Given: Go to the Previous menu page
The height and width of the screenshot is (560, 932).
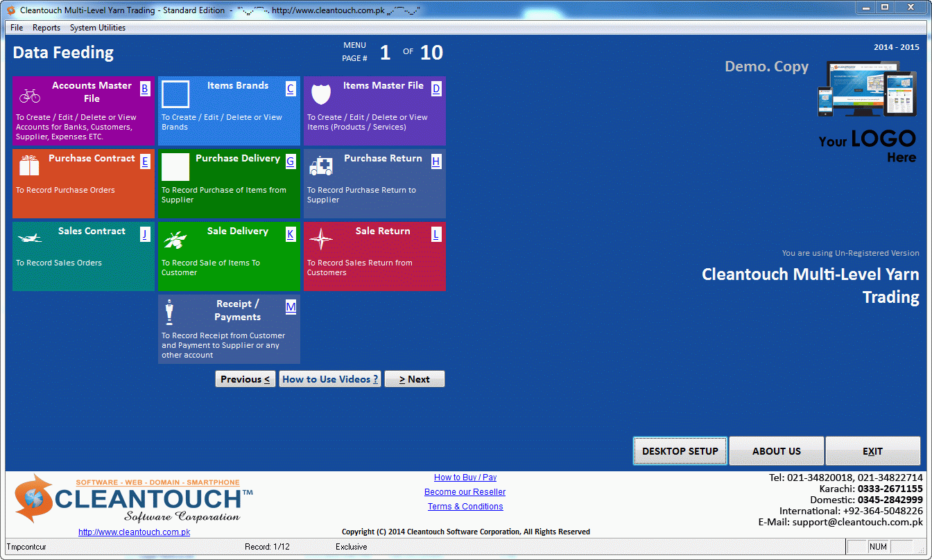Looking at the screenshot, I should 245,379.
